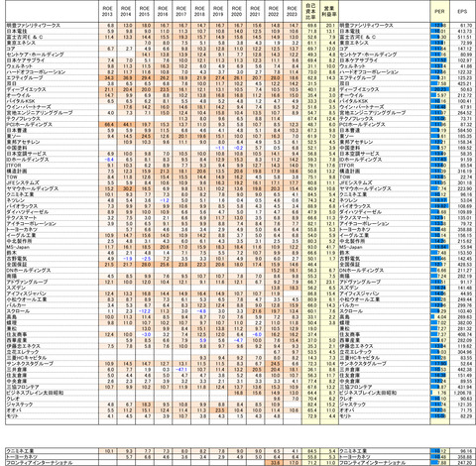Click the 23.1 operating margin of アドヴァングループ

tap(329, 283)
